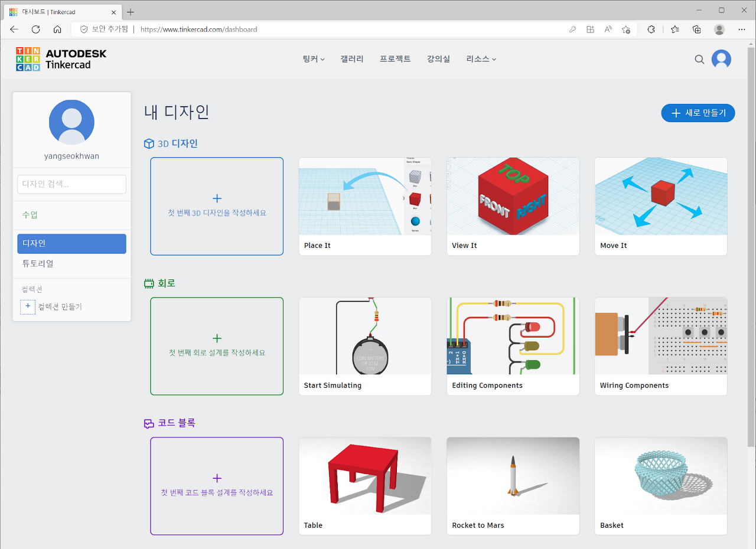Viewport: 756px width, 549px height.
Task: Click the 회로 section heading
Action: [x=167, y=283]
